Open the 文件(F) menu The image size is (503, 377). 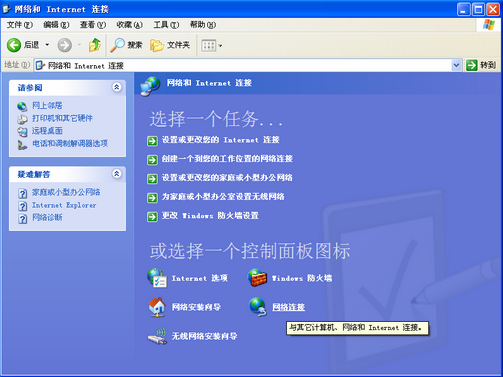20,25
